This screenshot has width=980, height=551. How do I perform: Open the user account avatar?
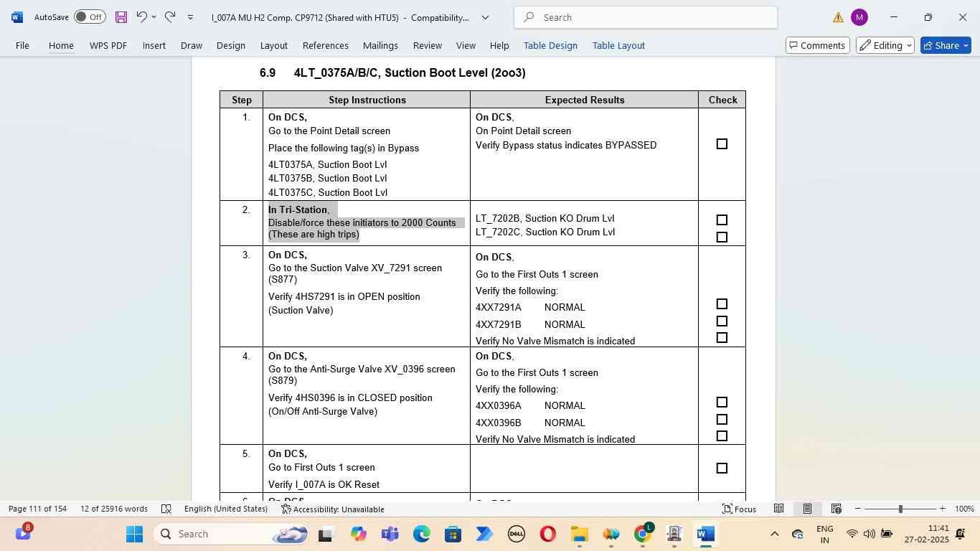point(859,17)
